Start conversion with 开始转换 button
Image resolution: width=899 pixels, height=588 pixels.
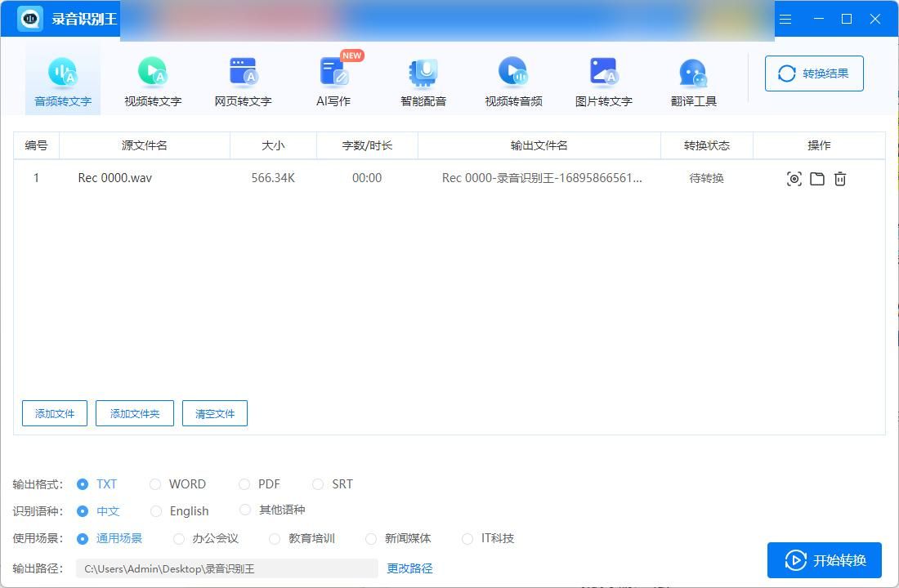[x=825, y=560]
